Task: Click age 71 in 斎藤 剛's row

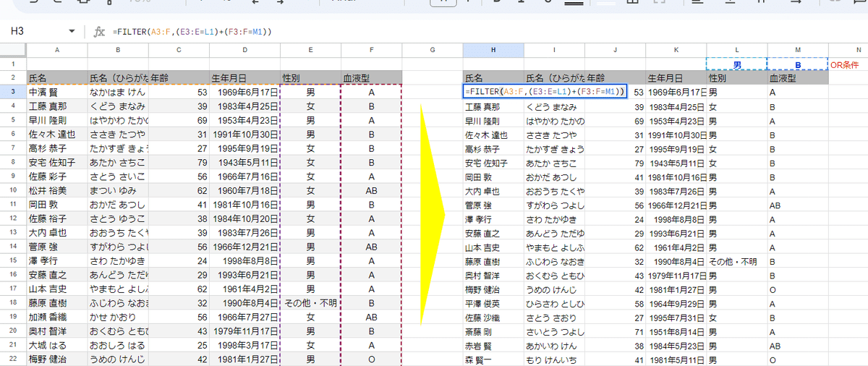Action: 637,331
